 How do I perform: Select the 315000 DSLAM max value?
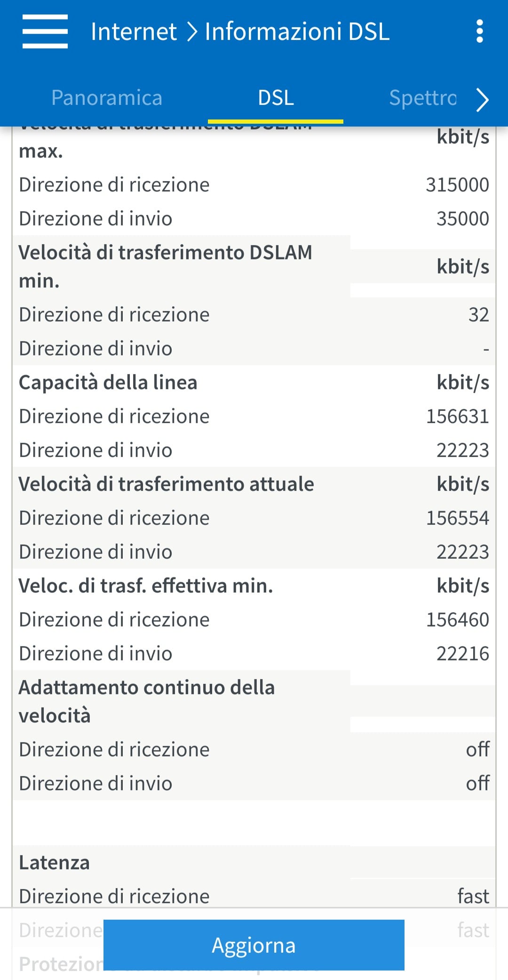pos(457,185)
